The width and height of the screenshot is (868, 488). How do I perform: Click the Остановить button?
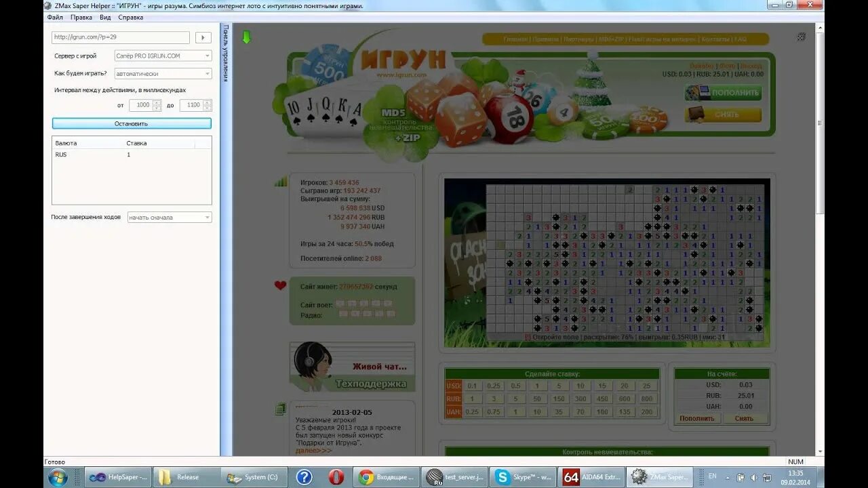pos(132,123)
